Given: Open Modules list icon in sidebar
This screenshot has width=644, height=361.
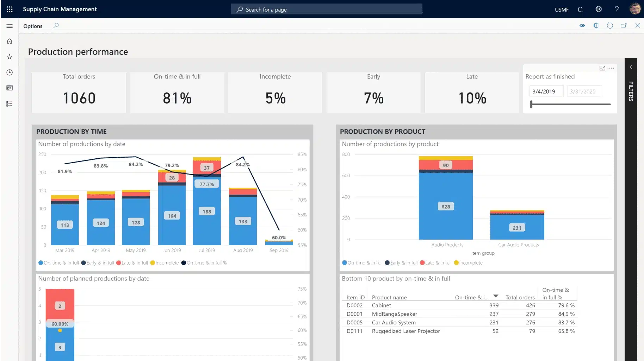Looking at the screenshot, I should (x=10, y=104).
